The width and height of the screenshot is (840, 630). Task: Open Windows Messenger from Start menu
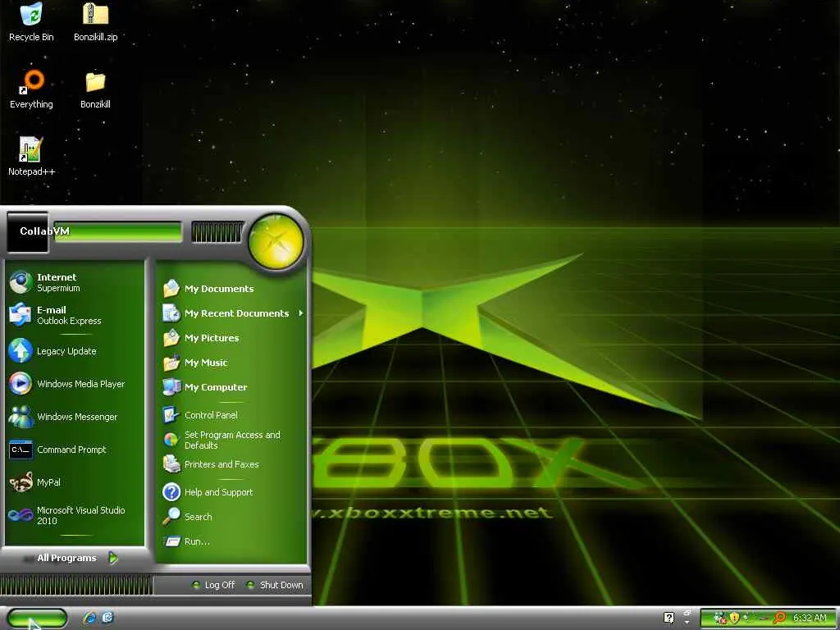tap(75, 416)
